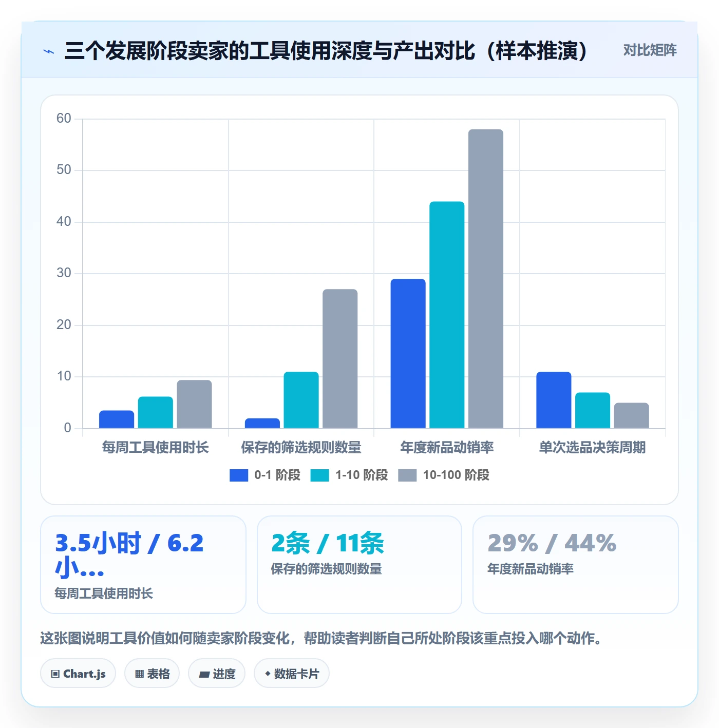
Task: Click the diamond icon in the 数据卡片 chip
Action: (268, 674)
